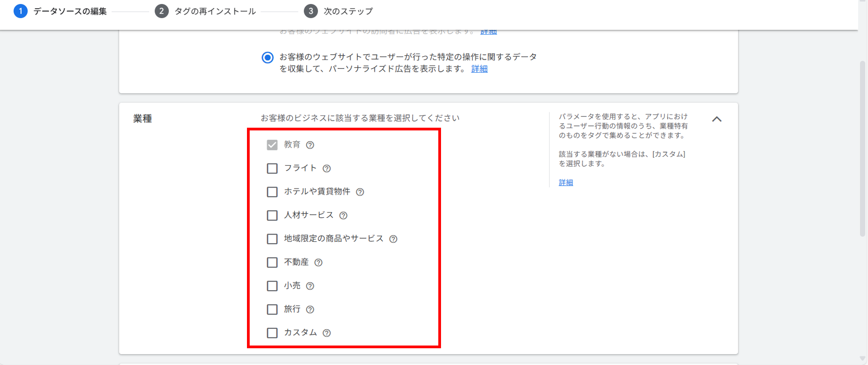
Task: Click the vertical page scrollbar
Action: (863, 149)
